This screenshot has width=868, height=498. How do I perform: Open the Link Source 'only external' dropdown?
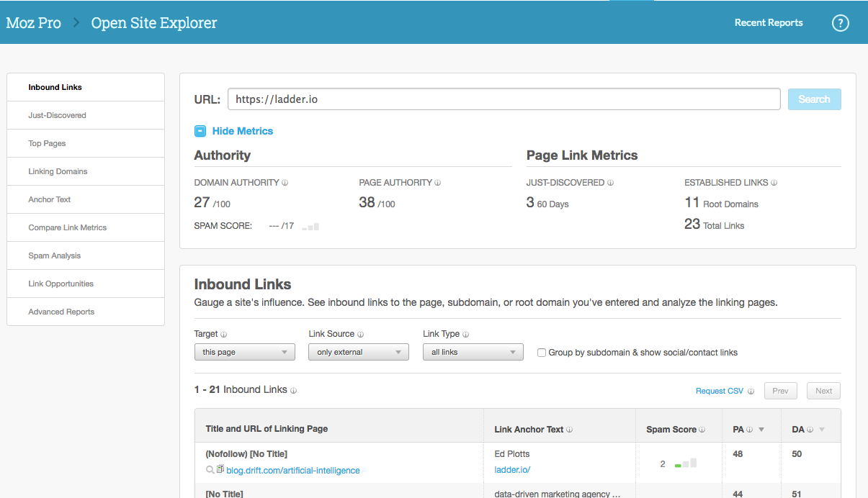[358, 352]
